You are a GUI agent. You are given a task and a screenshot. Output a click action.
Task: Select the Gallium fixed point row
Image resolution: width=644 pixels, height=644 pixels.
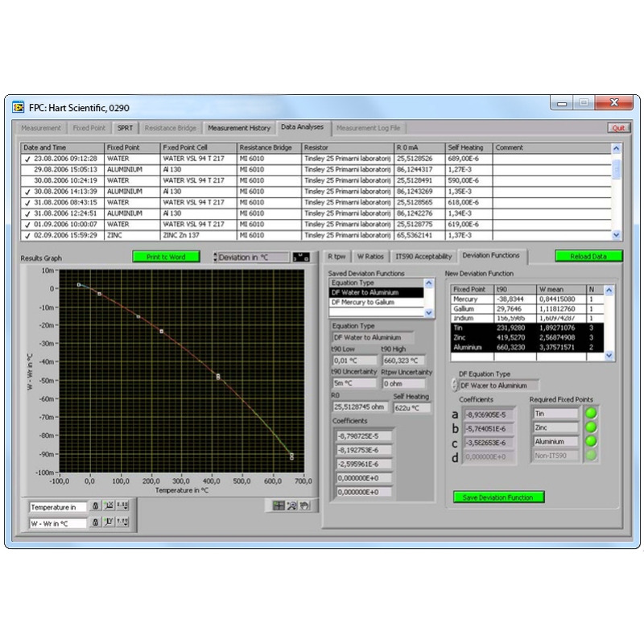(527, 309)
